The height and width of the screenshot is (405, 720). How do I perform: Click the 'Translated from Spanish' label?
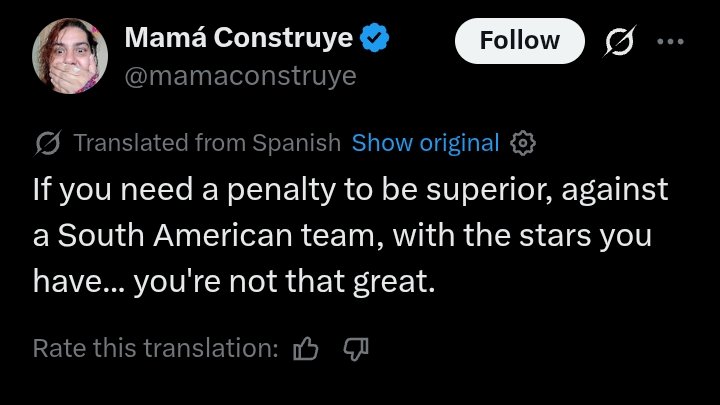point(207,143)
